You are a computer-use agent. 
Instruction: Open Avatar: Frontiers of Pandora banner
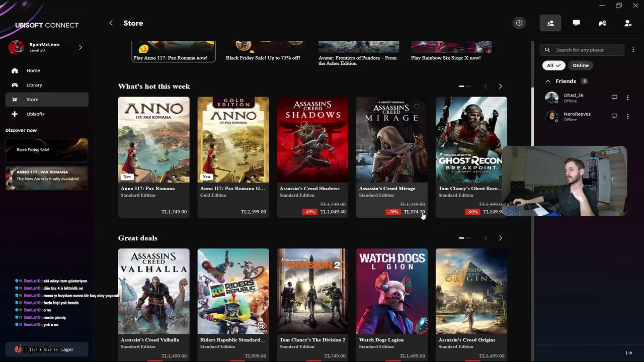click(359, 54)
